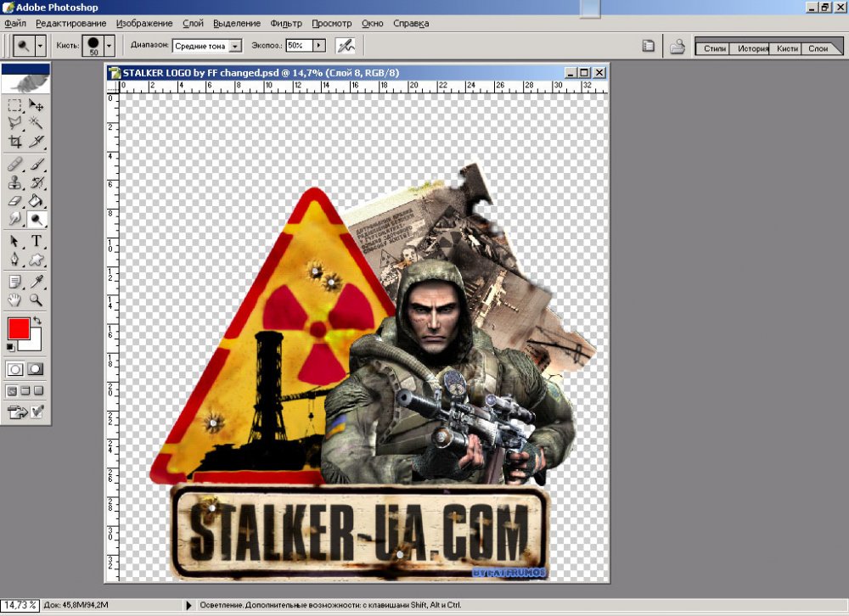Set Standard Screen mode
This screenshot has width=849, height=616.
(12, 391)
